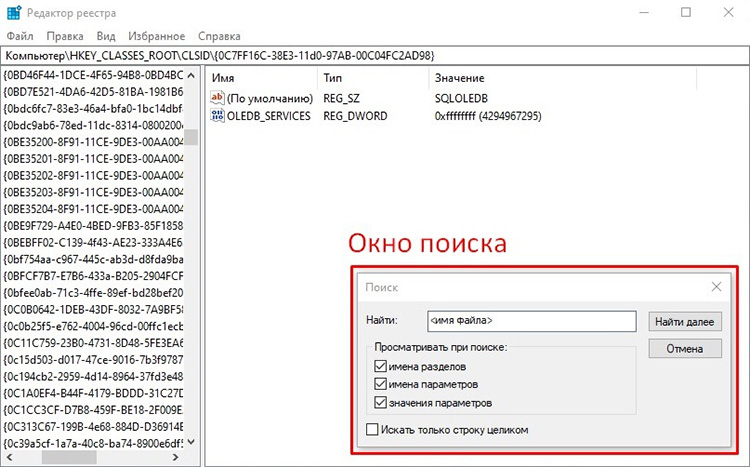Click the Registry Editor app icon in title bar

coord(14,13)
